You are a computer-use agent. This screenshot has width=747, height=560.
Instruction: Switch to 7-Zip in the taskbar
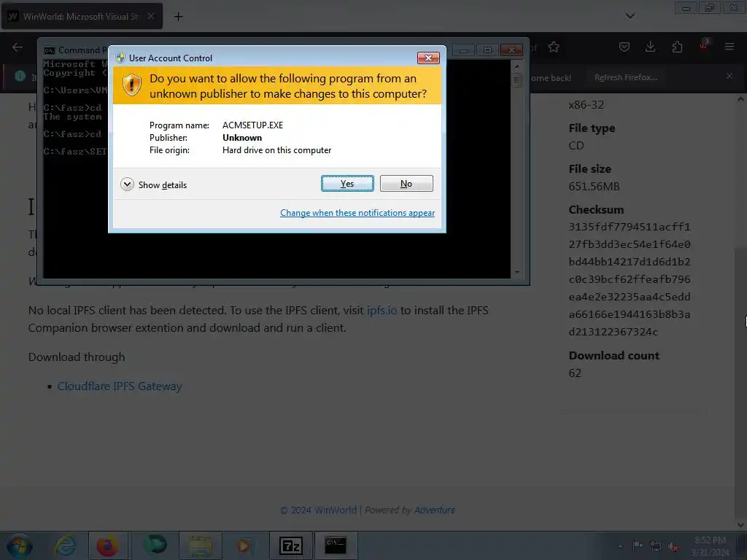pos(291,545)
